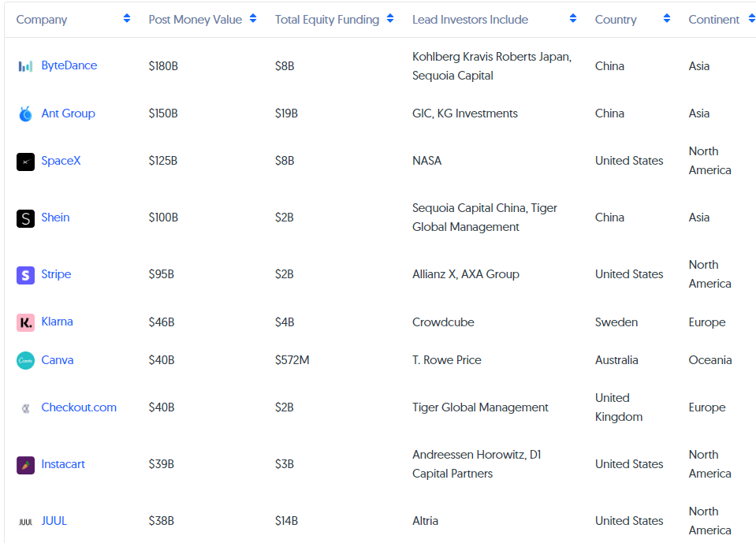Click the Instacart carrot logo icon
This screenshot has height=543, width=756.
pyautogui.click(x=25, y=465)
